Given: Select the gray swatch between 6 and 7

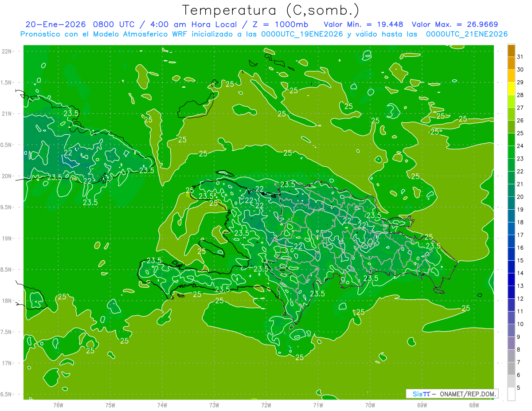Looking at the screenshot, I should (x=511, y=368).
